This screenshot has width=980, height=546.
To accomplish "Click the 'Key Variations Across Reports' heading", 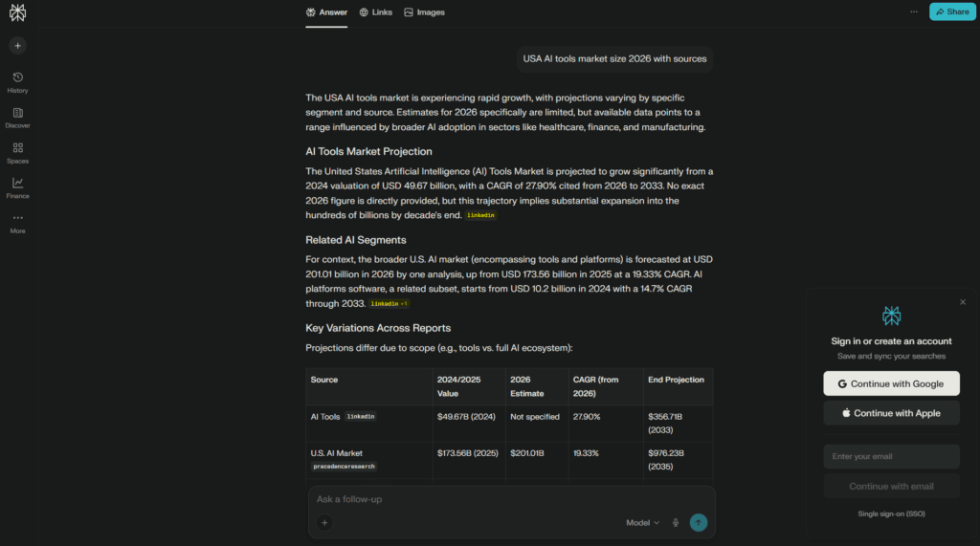I will coord(378,328).
